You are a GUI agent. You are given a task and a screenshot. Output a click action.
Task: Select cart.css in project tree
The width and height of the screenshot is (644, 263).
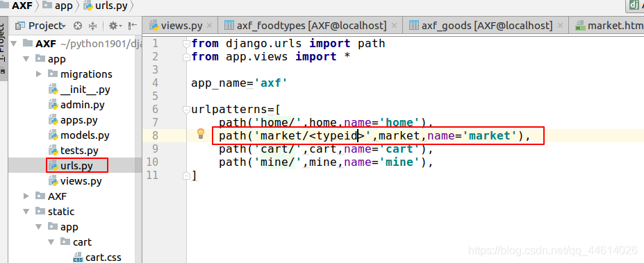97,257
